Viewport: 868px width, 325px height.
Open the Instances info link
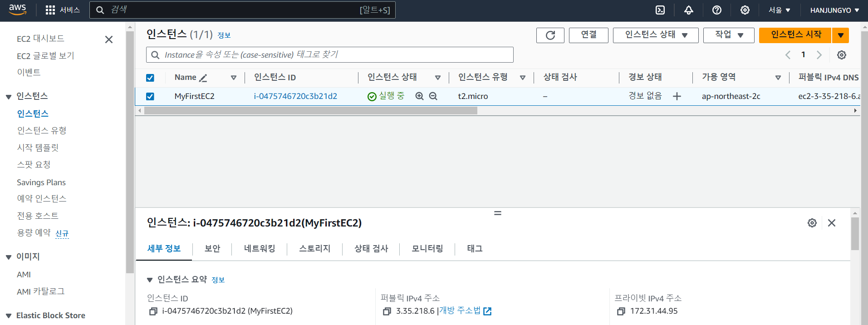click(224, 35)
